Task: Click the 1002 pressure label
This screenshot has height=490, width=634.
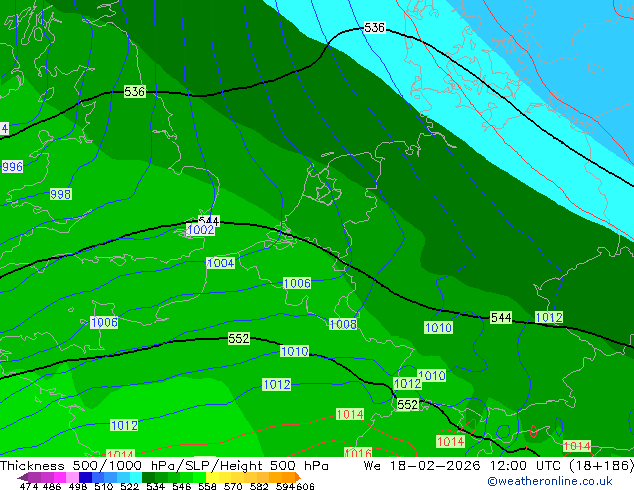Action: pyautogui.click(x=201, y=230)
